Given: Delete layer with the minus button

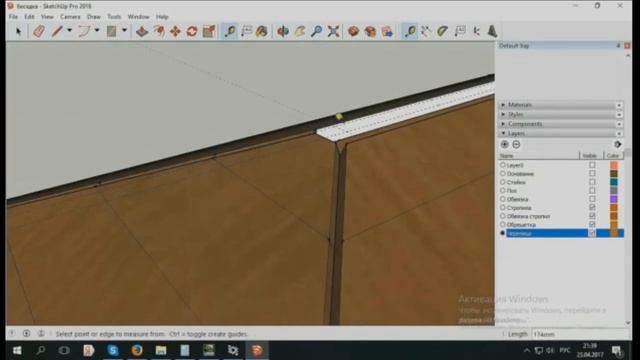Looking at the screenshot, I should [x=516, y=144].
